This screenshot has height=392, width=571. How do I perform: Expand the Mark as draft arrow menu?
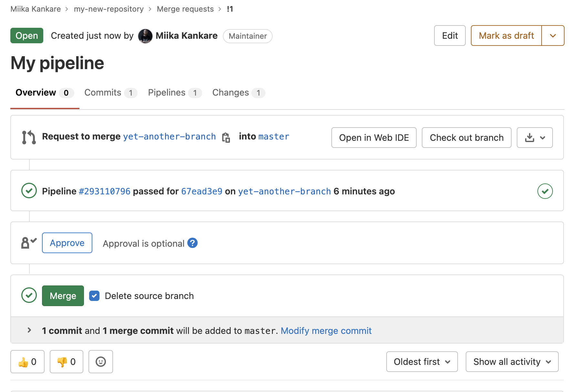(x=553, y=36)
